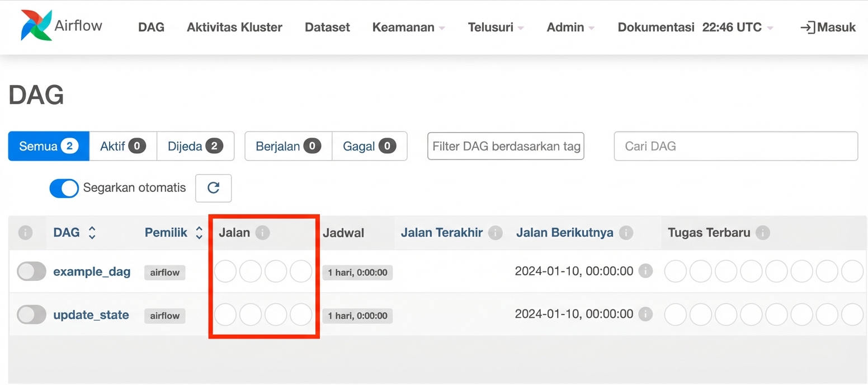The width and height of the screenshot is (868, 385).
Task: Click info icon by example_dag next run date
Action: (645, 271)
